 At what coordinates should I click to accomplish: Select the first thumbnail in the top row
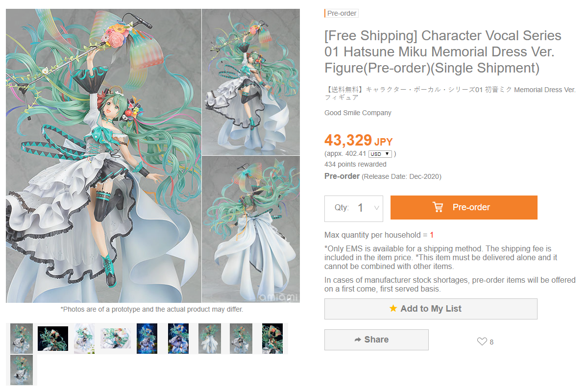pyautogui.click(x=22, y=338)
